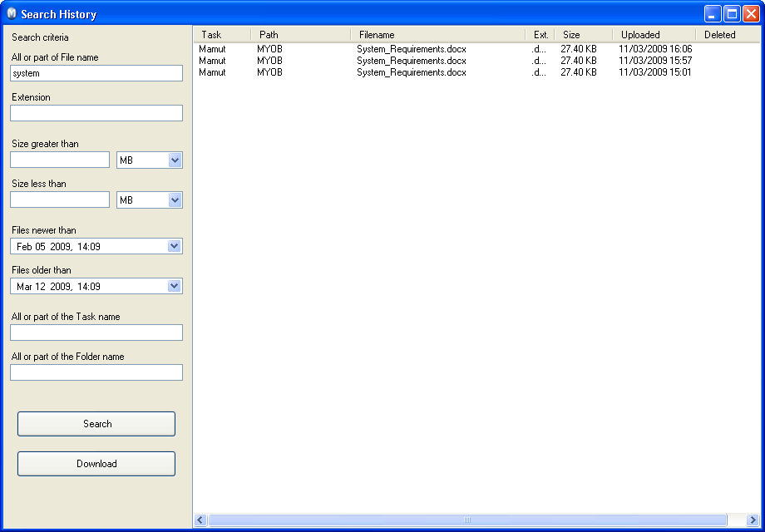
Task: Open the Size less than unit dropdown
Action: (175, 200)
